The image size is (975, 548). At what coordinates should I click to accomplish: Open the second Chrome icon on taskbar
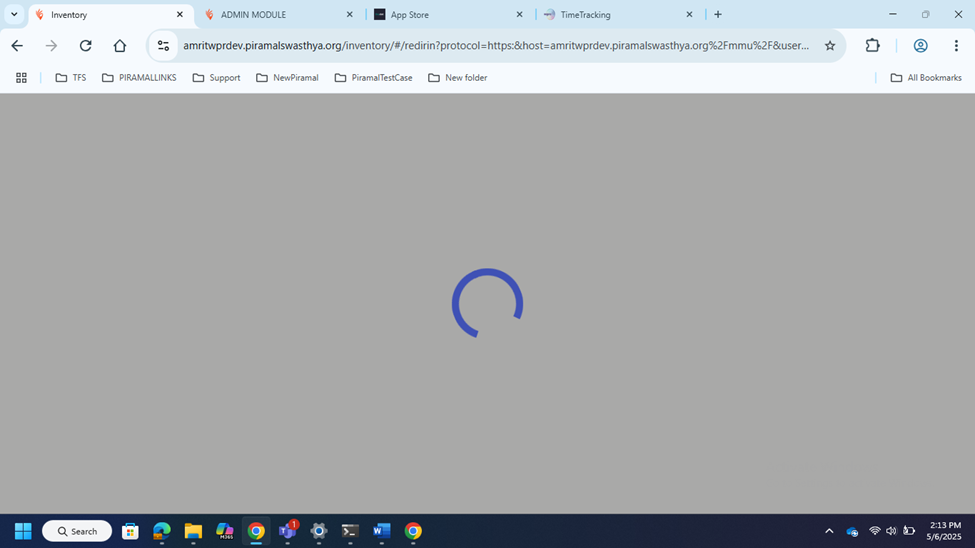point(413,531)
